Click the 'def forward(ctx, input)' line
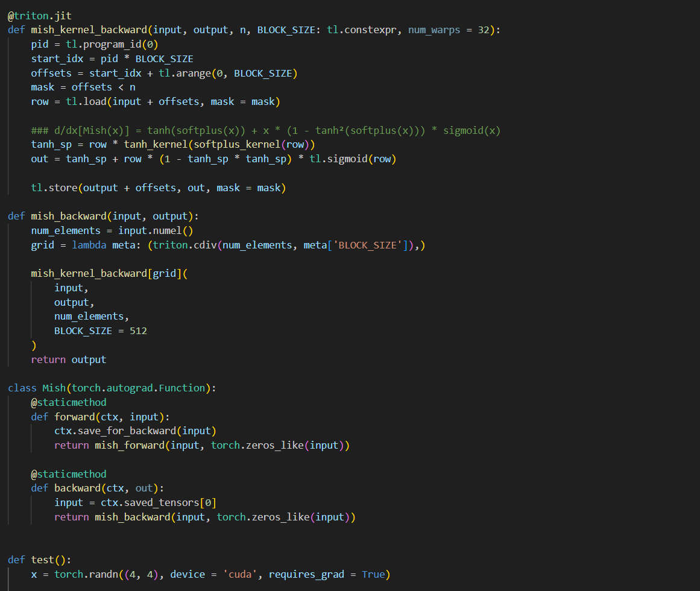The width and height of the screenshot is (700, 591). [101, 417]
